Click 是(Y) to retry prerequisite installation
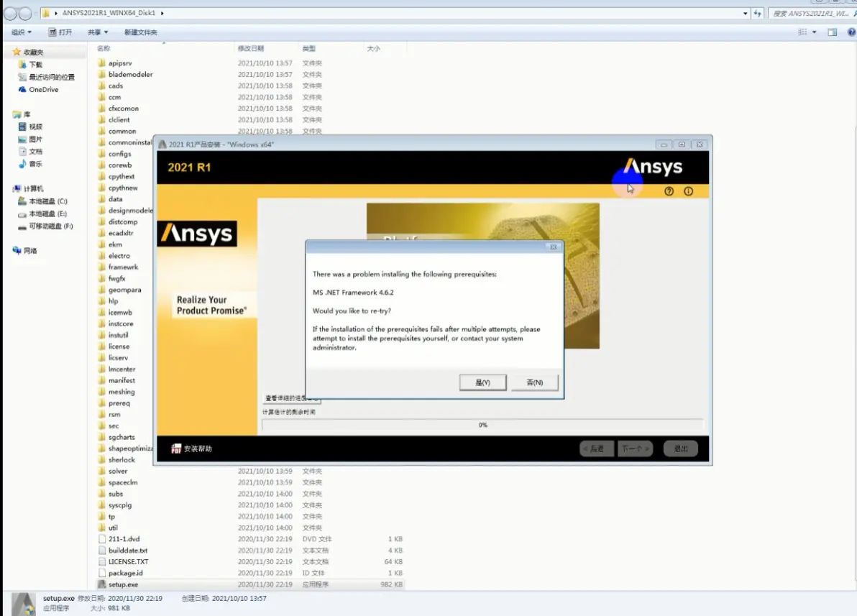 pyautogui.click(x=482, y=382)
